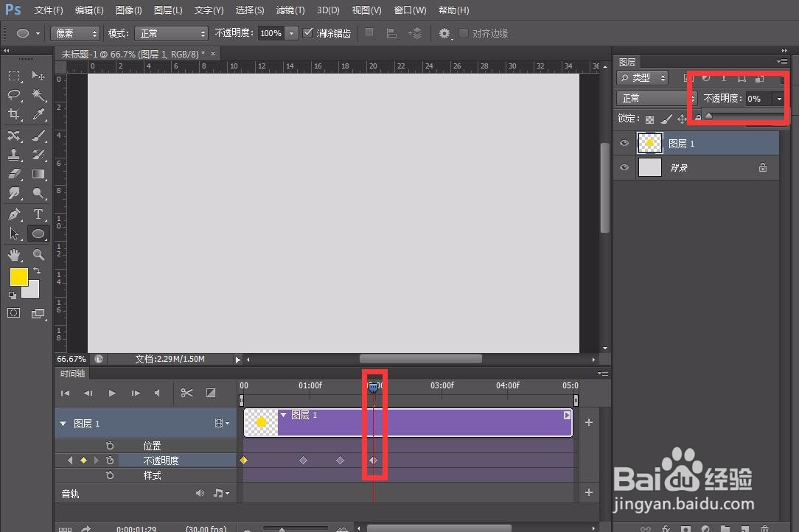Click the scissors icon in the Timeline panel

[186, 393]
